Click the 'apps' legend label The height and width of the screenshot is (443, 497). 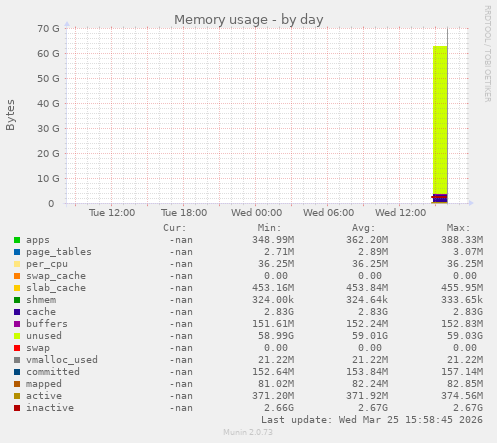(38, 240)
